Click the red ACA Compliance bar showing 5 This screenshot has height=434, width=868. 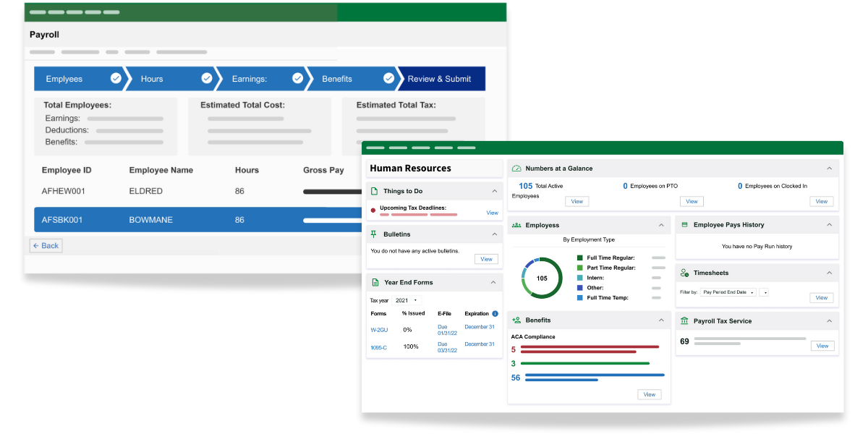590,349
